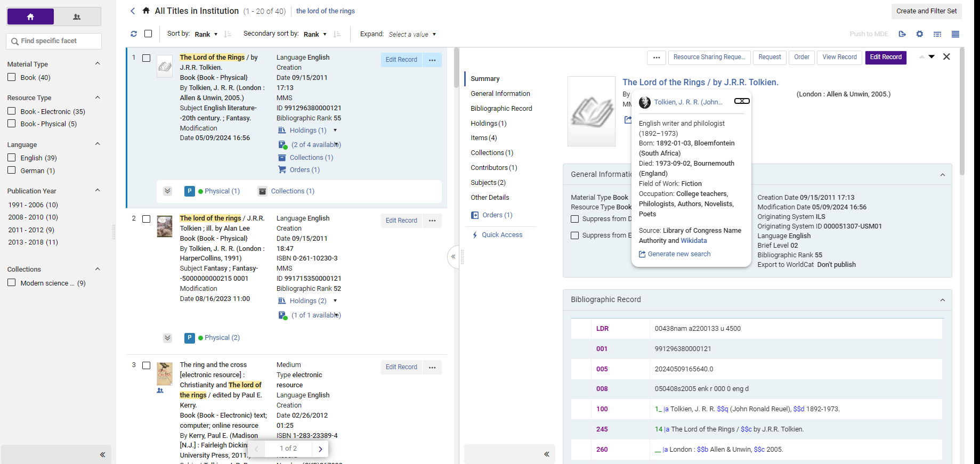Collapse the details navigation with double chevron
The height and width of the screenshot is (464, 980).
(x=547, y=454)
